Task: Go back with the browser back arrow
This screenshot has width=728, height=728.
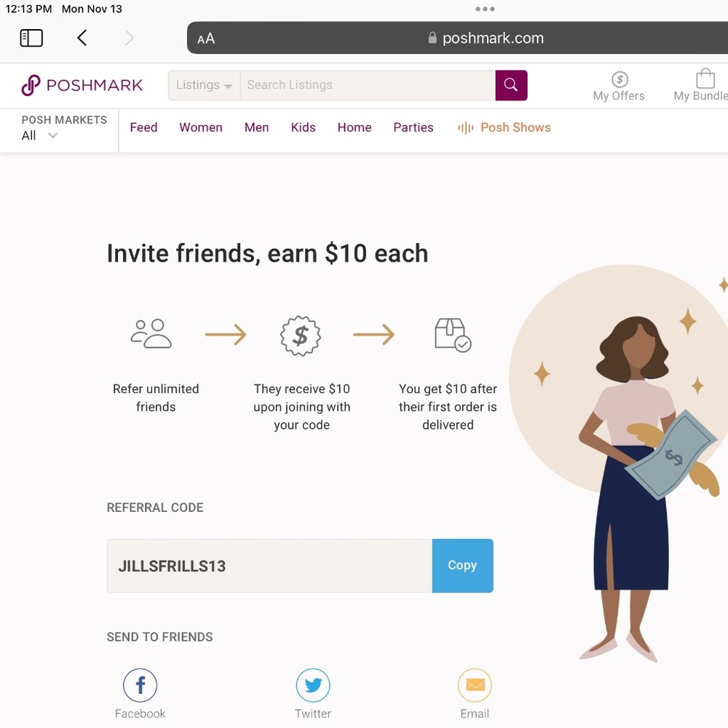Action: 82,38
